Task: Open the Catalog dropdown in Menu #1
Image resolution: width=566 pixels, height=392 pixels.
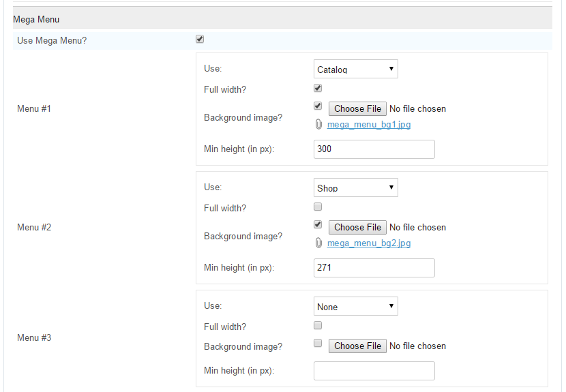Action: [x=356, y=69]
